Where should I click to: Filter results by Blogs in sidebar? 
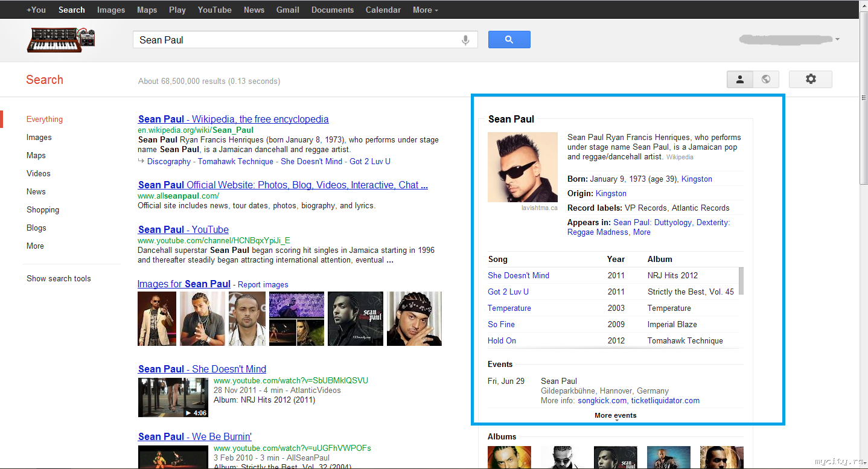tap(36, 228)
